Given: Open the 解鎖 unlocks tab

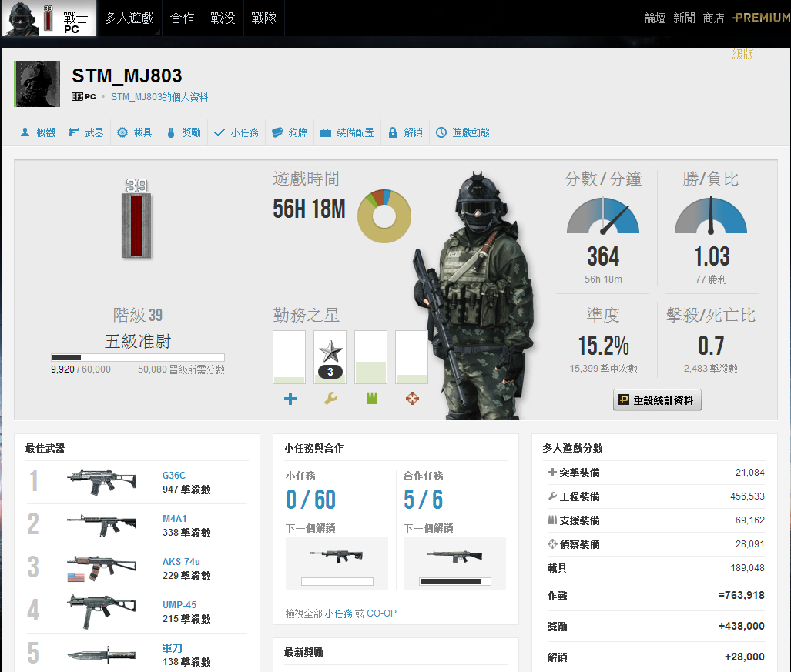Looking at the screenshot, I should point(406,132).
